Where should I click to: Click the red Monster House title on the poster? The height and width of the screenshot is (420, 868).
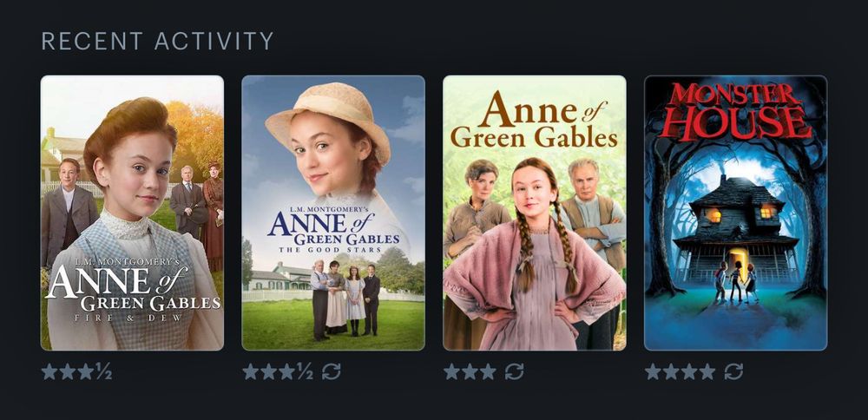pyautogui.click(x=736, y=111)
